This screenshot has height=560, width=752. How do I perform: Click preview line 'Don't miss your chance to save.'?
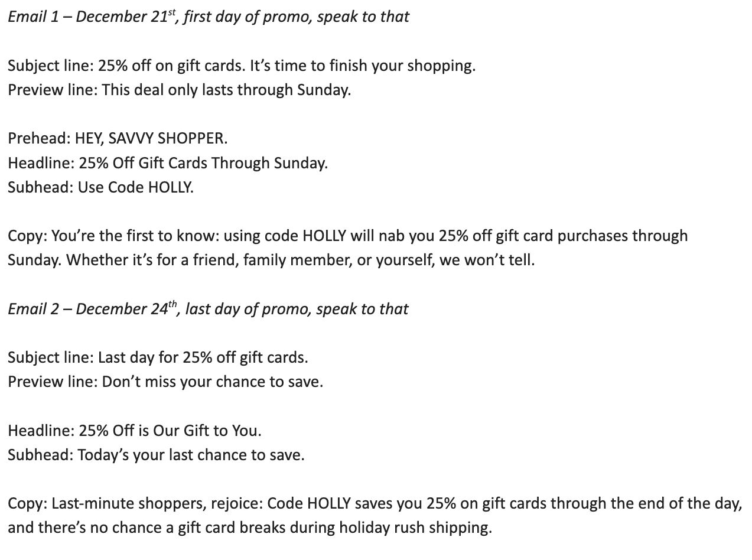point(212,382)
